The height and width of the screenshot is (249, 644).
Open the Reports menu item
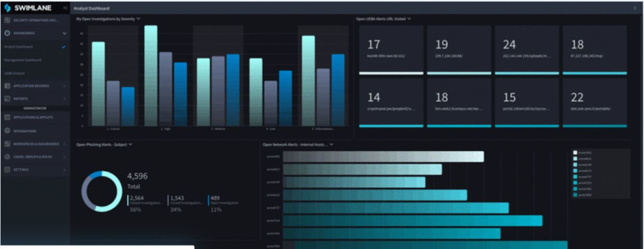tap(35, 99)
